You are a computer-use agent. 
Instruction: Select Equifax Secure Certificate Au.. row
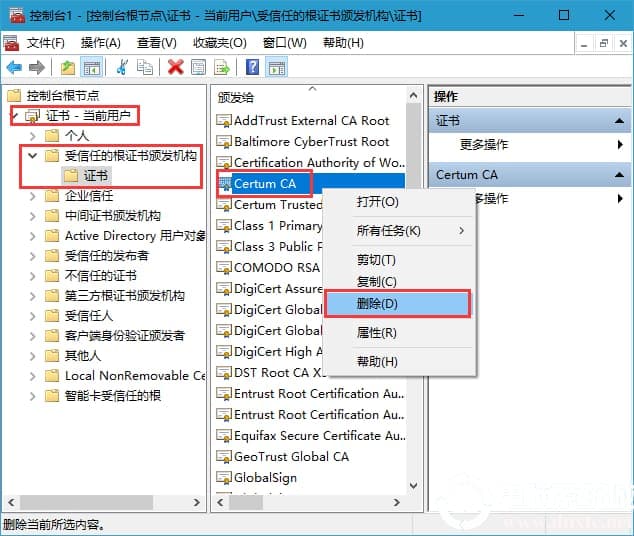click(x=311, y=436)
